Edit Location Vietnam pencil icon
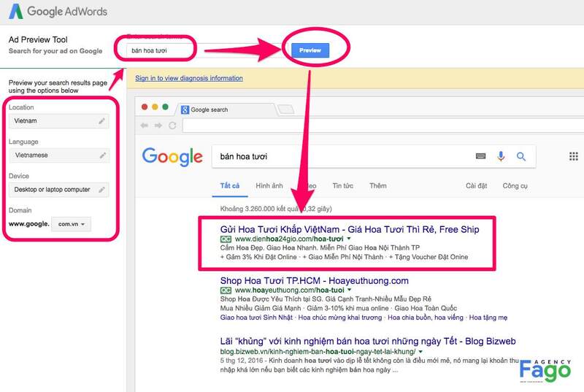The height and width of the screenshot is (392, 584). (x=101, y=121)
